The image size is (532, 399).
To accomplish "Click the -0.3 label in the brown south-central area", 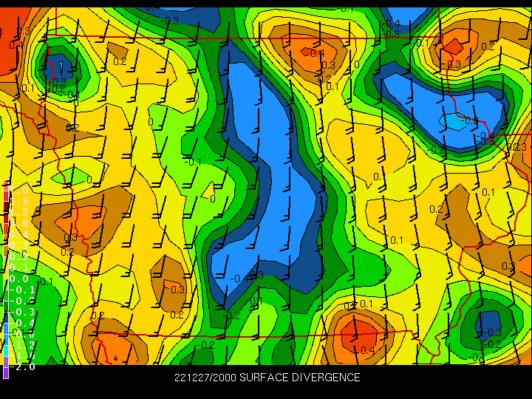I will pyautogui.click(x=174, y=290).
